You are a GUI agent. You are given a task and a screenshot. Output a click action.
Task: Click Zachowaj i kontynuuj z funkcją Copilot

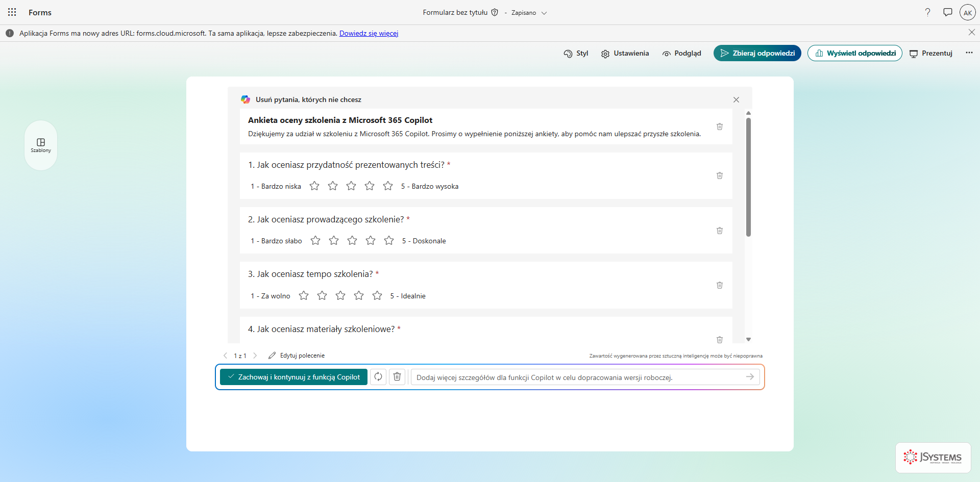293,377
